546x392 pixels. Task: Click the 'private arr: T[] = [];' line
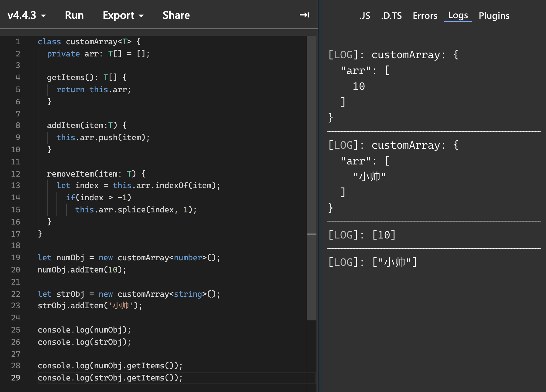click(x=98, y=54)
